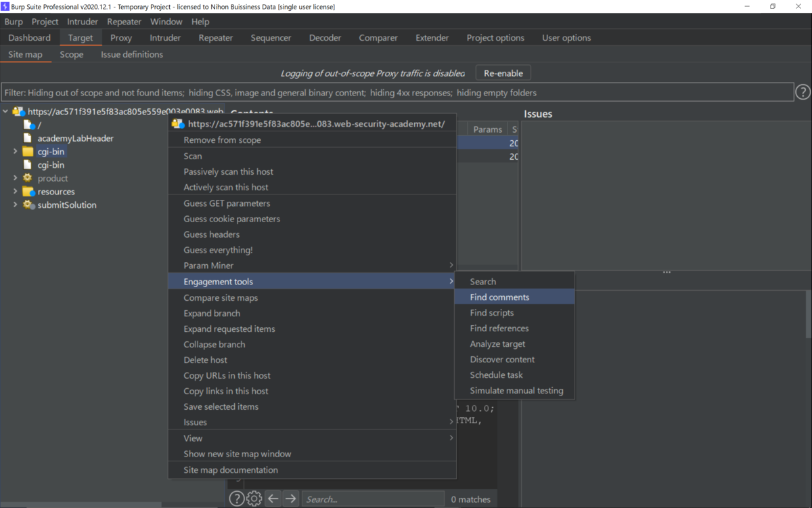Click the site map filter bar
This screenshot has height=508, width=812.
397,92
